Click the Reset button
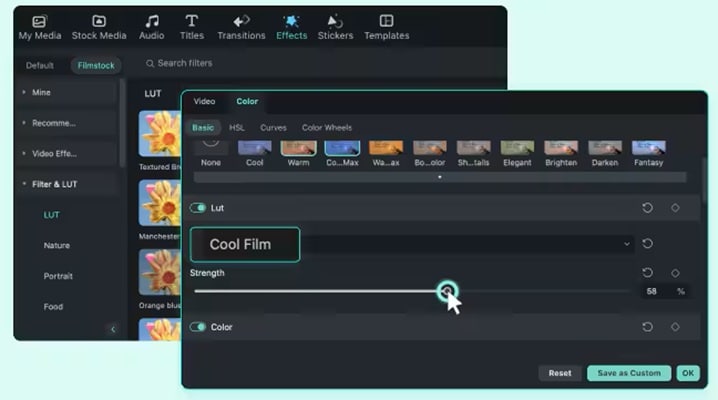The width and height of the screenshot is (718, 400). (560, 373)
